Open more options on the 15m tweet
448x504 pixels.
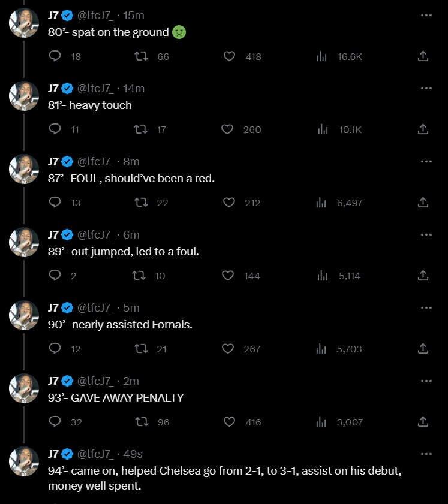426,15
